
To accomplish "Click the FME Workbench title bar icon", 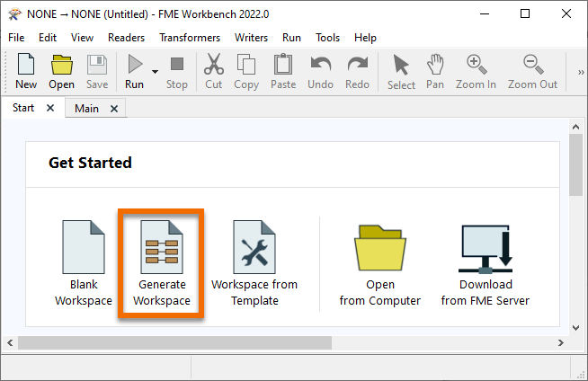I will (x=14, y=14).
